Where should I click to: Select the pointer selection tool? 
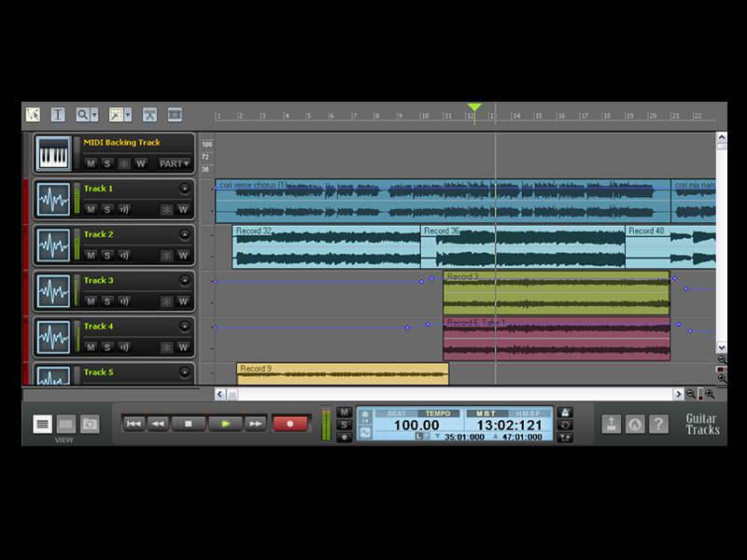pyautogui.click(x=33, y=115)
